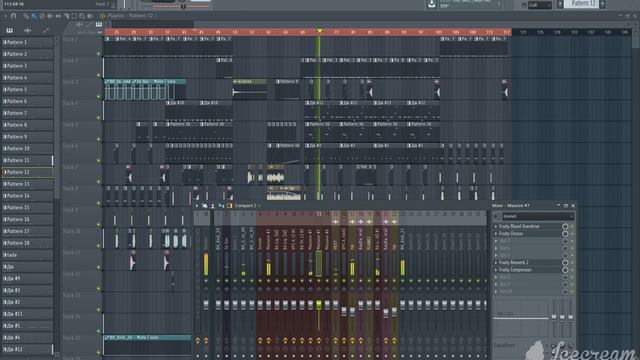Mute playlist Track 3 via its green dot
Screen dimensions: 640x360
98,97
